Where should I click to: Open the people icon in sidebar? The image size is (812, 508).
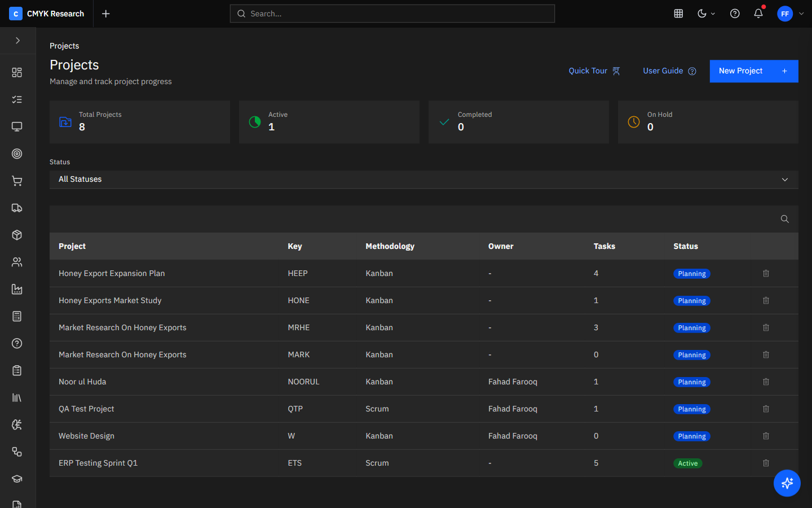click(x=17, y=262)
